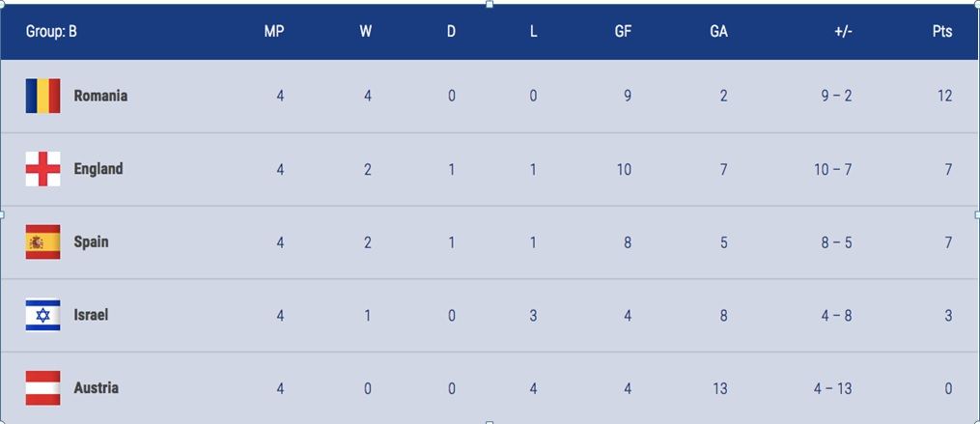Screen dimensions: 980x424
Task: Click the GA column header
Action: coord(718,31)
